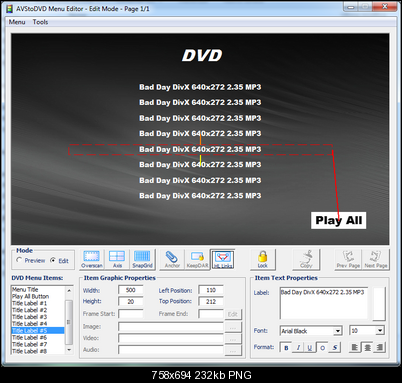Viewport: 402px width, 383px height.
Task: Align label text center
Action: (x=367, y=348)
